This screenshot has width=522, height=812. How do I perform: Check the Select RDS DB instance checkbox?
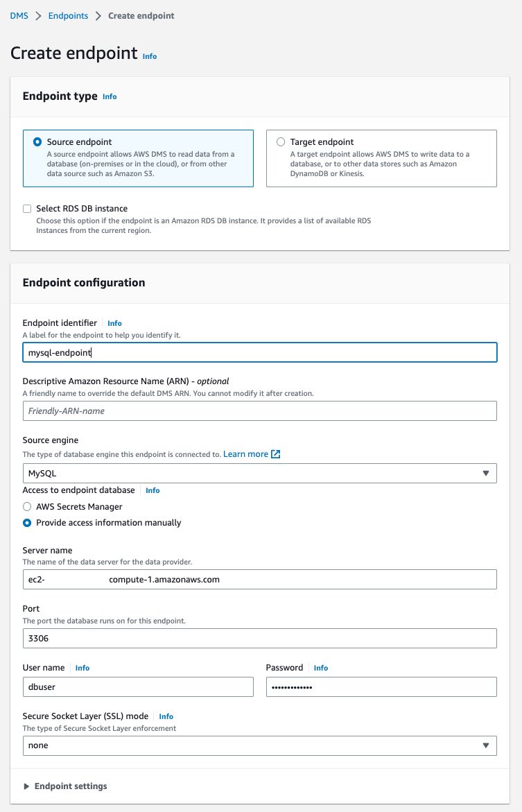[27, 209]
